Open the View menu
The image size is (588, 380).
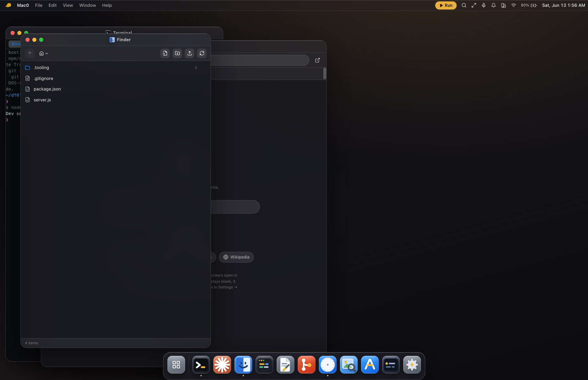tap(68, 5)
